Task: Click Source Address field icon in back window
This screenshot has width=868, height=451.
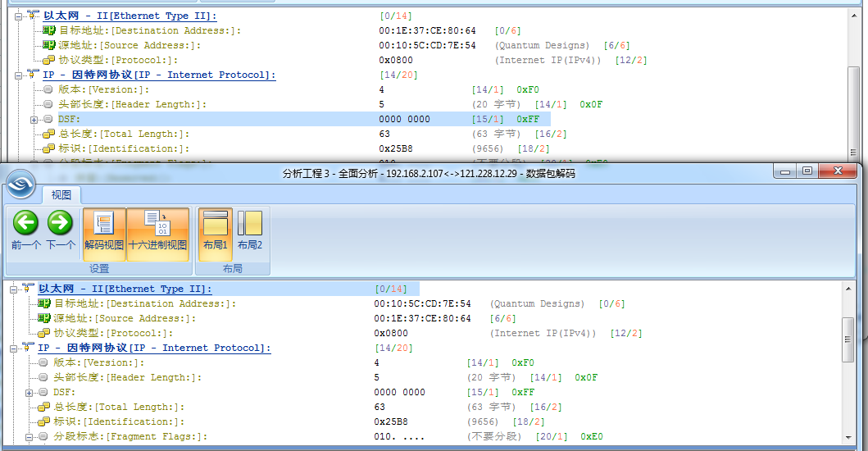Action: coord(48,45)
